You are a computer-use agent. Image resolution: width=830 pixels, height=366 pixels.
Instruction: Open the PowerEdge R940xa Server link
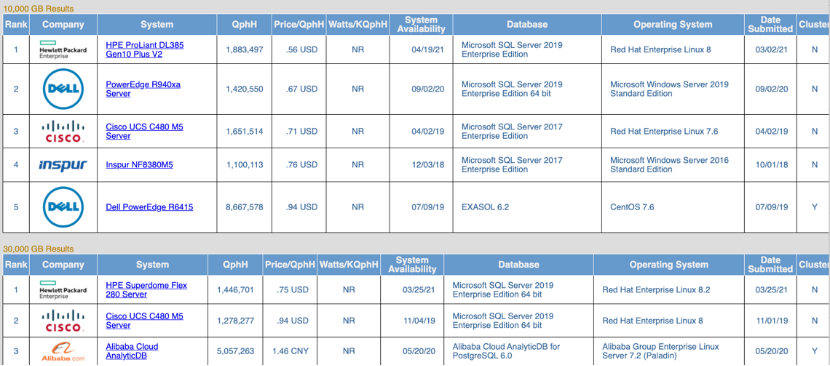pos(143,88)
